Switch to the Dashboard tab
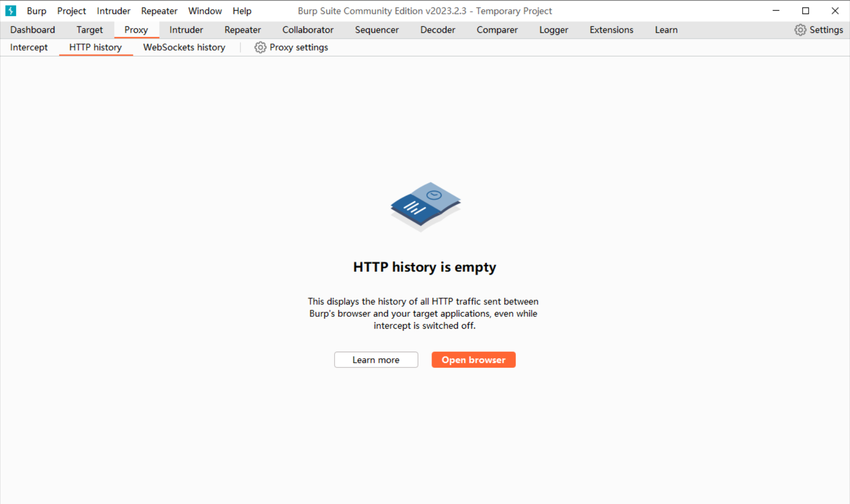 pyautogui.click(x=33, y=30)
